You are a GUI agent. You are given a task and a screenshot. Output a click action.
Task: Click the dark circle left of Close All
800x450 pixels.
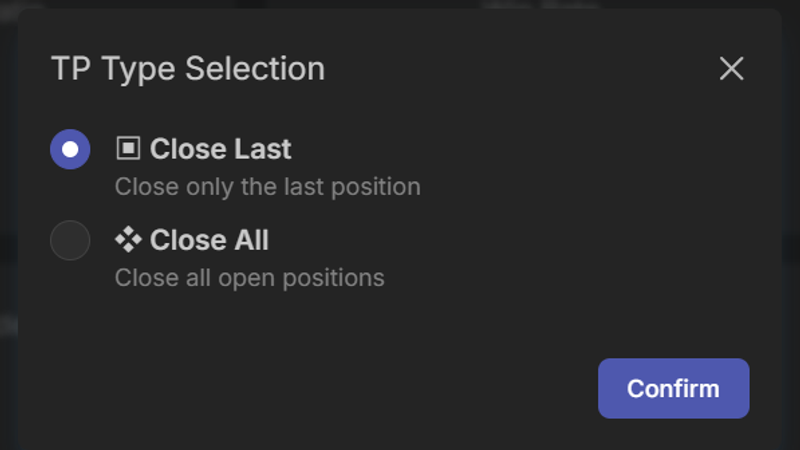[x=70, y=241]
